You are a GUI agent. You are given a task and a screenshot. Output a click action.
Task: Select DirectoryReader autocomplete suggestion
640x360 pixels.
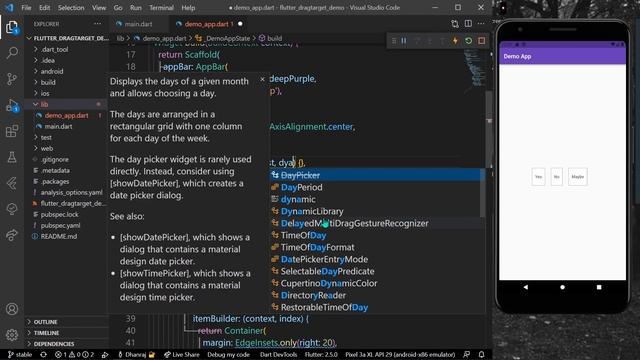tap(376, 295)
